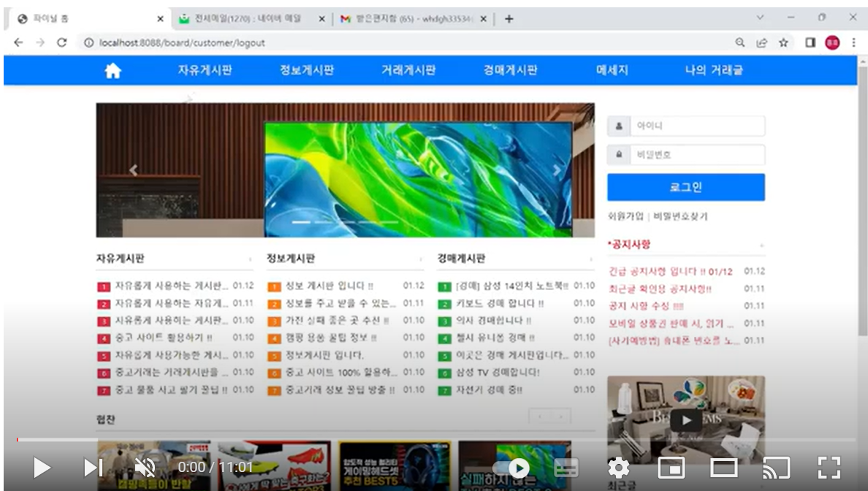Open 메세지 in the blue navigation bar
This screenshot has width=868, height=491.
(612, 70)
